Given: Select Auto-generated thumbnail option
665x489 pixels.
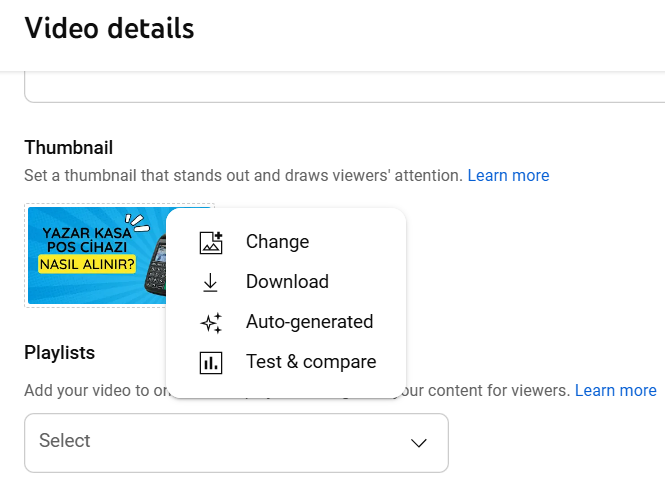Looking at the screenshot, I should click(286, 322).
